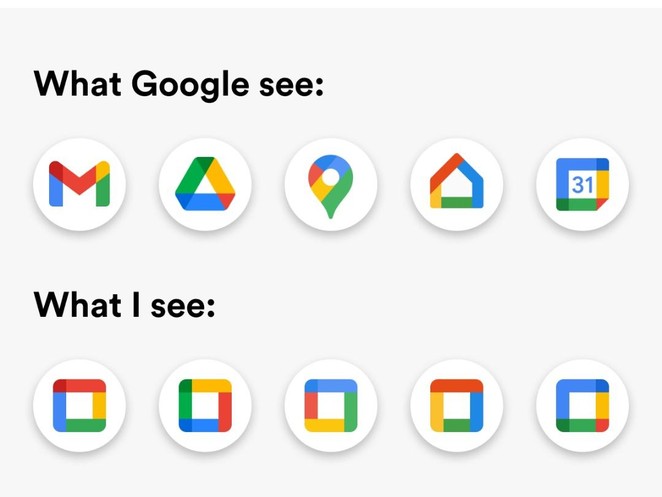Select the square icon below Gmail
Image resolution: width=662 pixels, height=497 pixels.
[79, 405]
